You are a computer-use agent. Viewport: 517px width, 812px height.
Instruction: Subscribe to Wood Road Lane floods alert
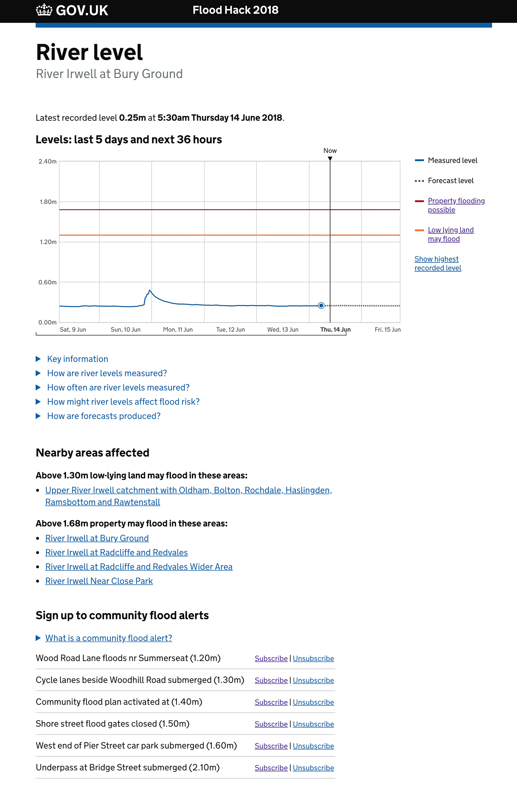coord(271,659)
